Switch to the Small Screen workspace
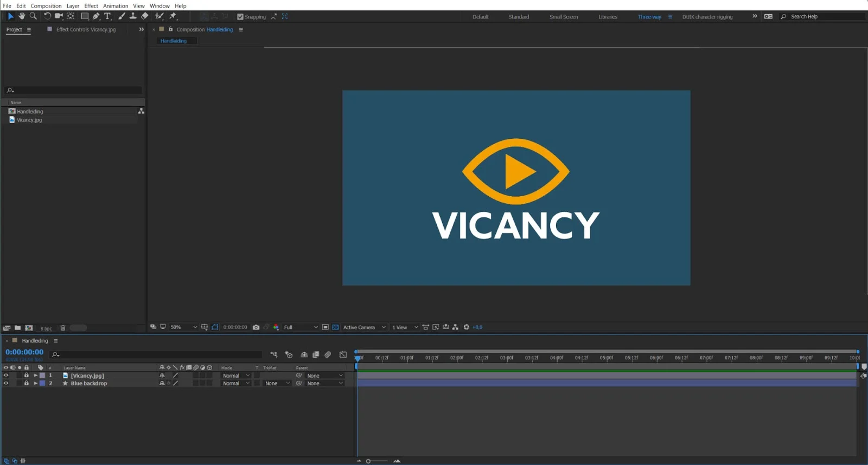The width and height of the screenshot is (868, 465). click(564, 17)
